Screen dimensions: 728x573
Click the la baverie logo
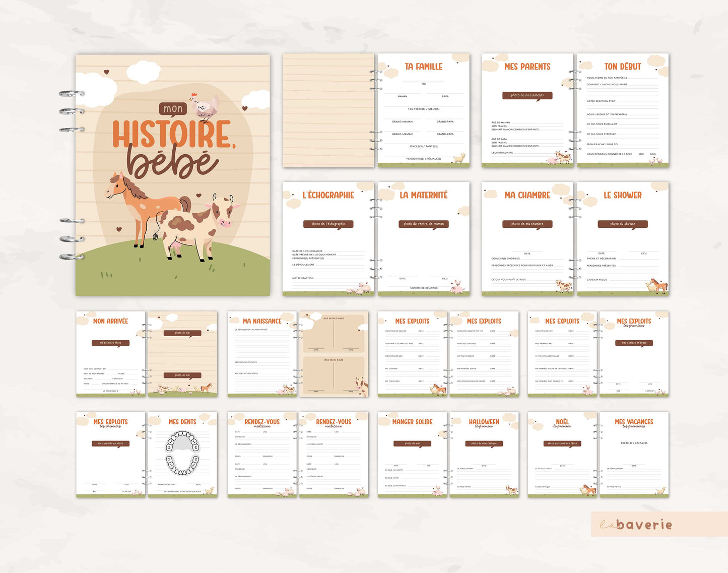[636, 525]
